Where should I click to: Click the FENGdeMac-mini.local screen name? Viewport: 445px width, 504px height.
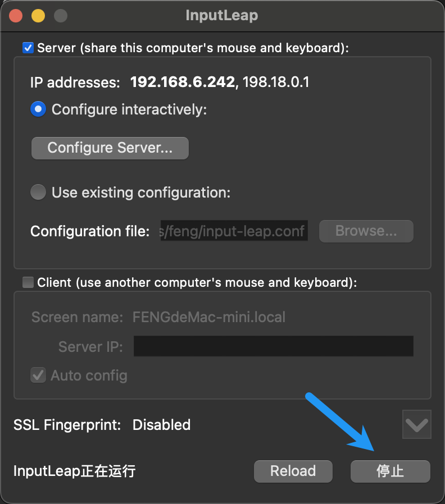click(x=209, y=317)
